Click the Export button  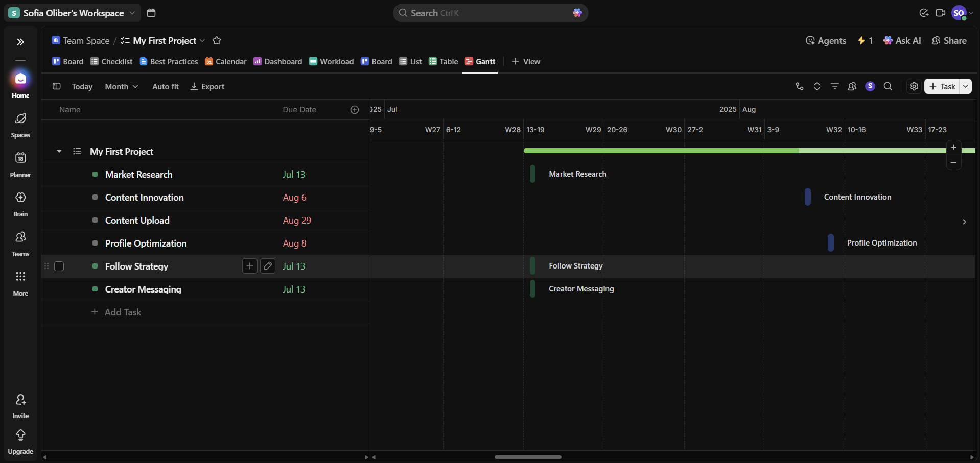(x=207, y=87)
